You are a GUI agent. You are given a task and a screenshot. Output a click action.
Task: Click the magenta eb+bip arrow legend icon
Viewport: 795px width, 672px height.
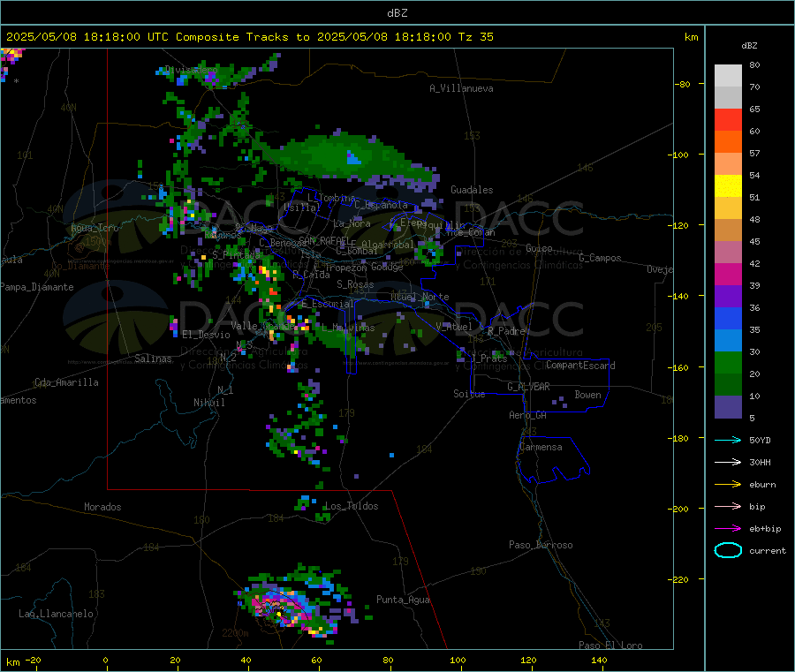click(728, 529)
